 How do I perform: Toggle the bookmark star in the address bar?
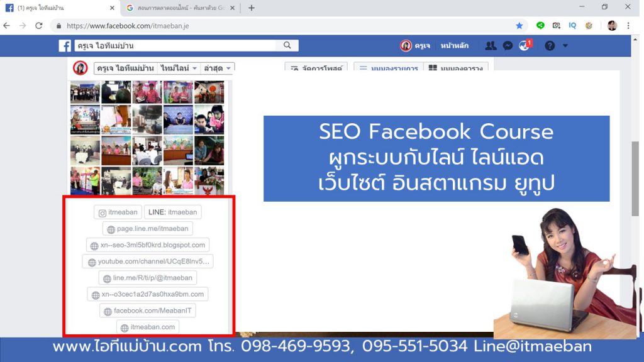point(518,25)
